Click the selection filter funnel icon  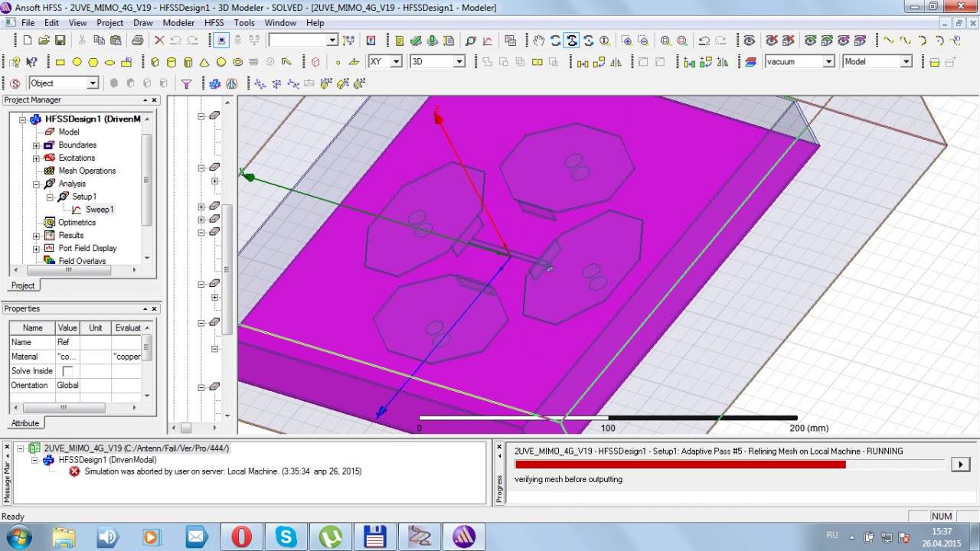[186, 83]
